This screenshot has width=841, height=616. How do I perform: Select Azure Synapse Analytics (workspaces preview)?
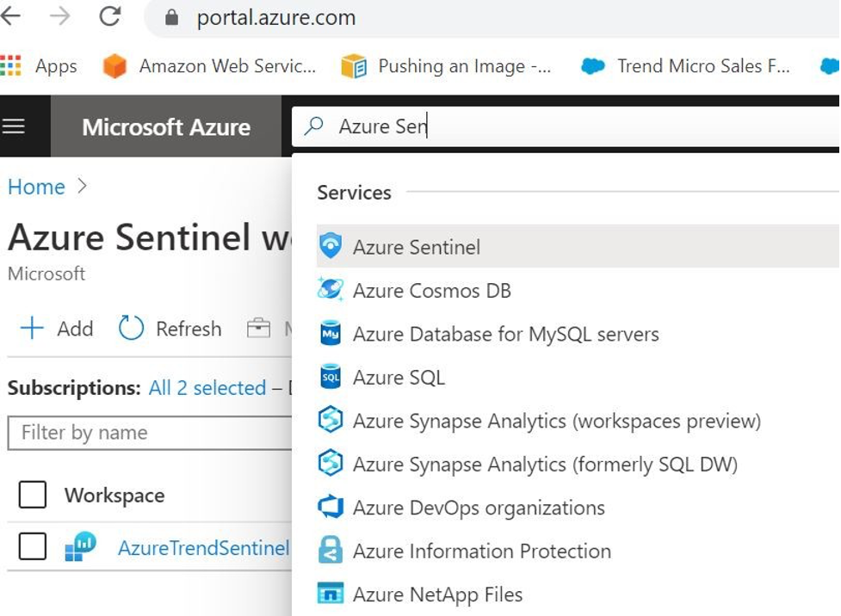(578, 421)
